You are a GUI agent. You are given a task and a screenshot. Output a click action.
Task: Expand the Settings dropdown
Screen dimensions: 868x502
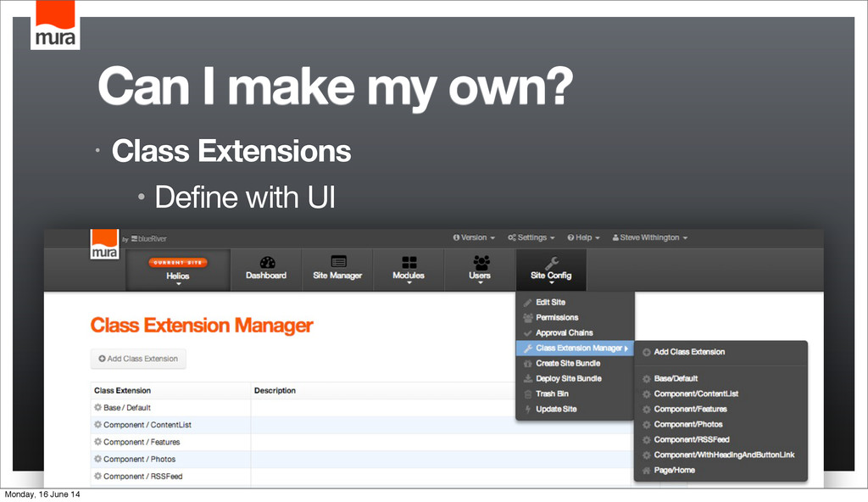[x=531, y=237]
